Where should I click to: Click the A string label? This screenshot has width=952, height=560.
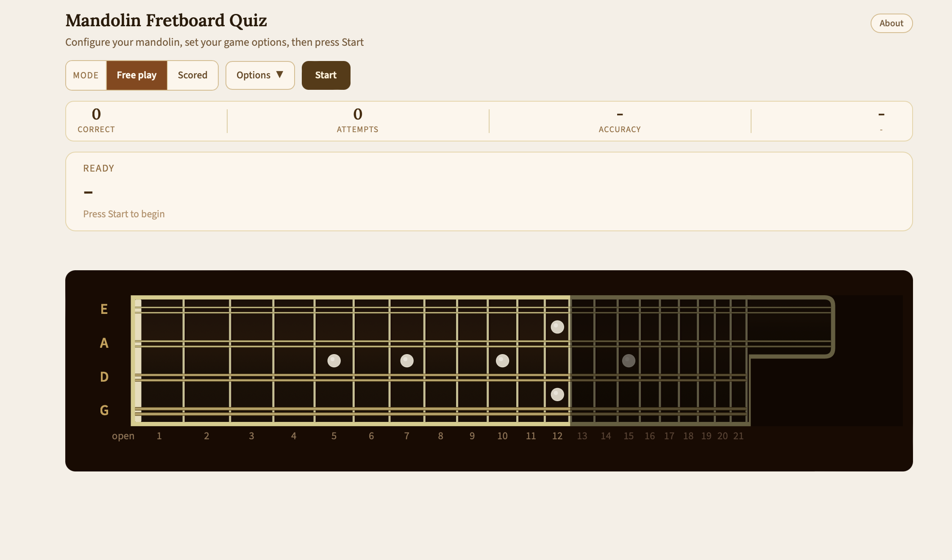click(104, 343)
